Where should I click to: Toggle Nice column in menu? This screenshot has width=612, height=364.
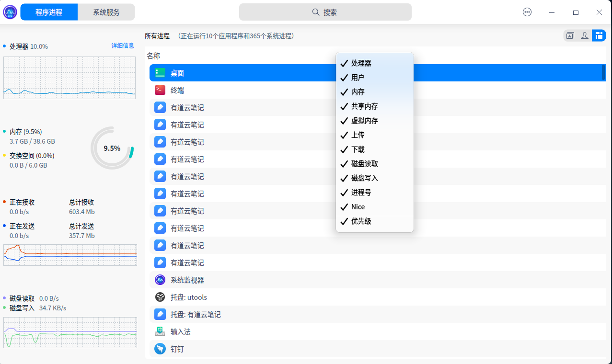[375, 207]
